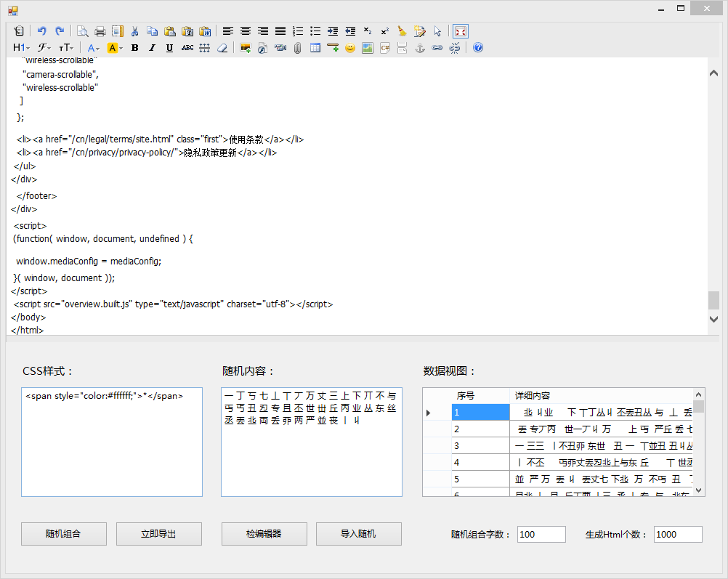Click into the 随机内容 text box
Screen dimensions: 728x579
click(312, 442)
